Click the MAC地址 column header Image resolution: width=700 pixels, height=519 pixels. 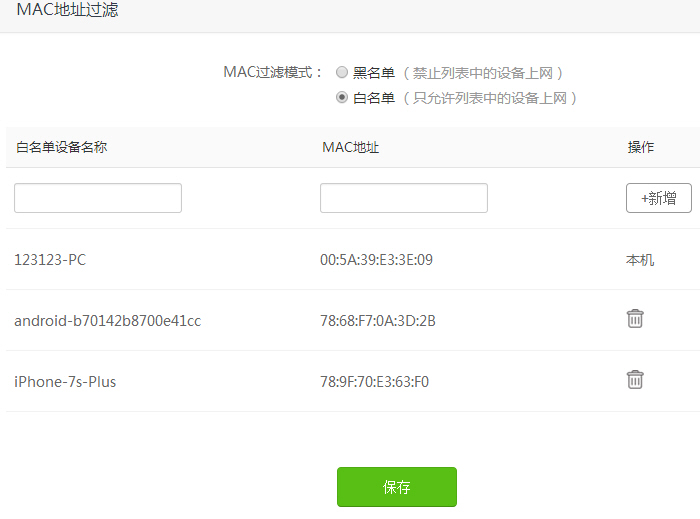coord(350,147)
